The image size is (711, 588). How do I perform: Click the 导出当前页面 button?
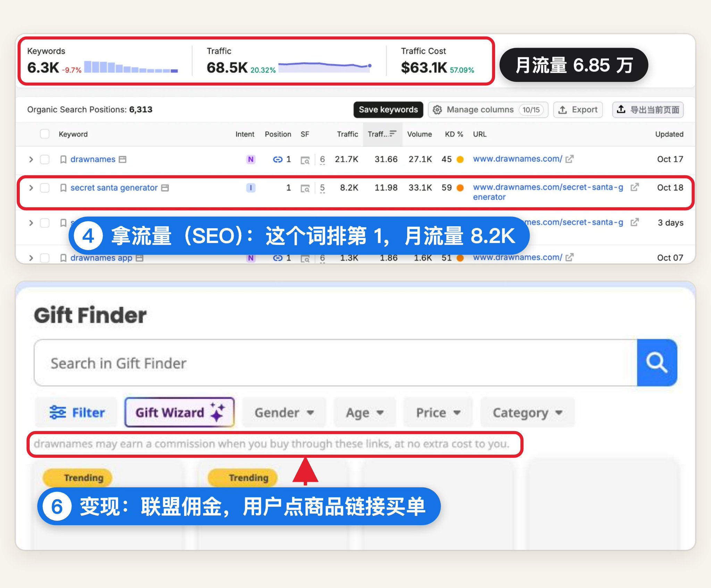click(648, 110)
